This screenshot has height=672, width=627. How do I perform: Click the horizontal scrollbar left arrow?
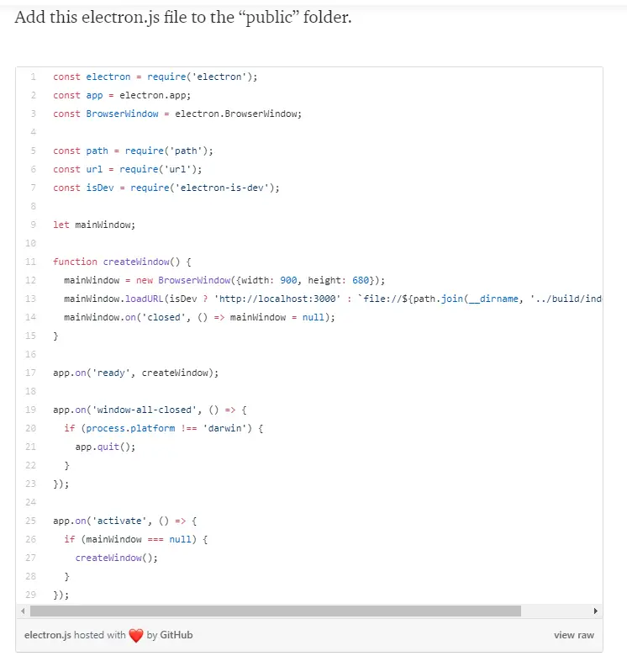[x=23, y=611]
